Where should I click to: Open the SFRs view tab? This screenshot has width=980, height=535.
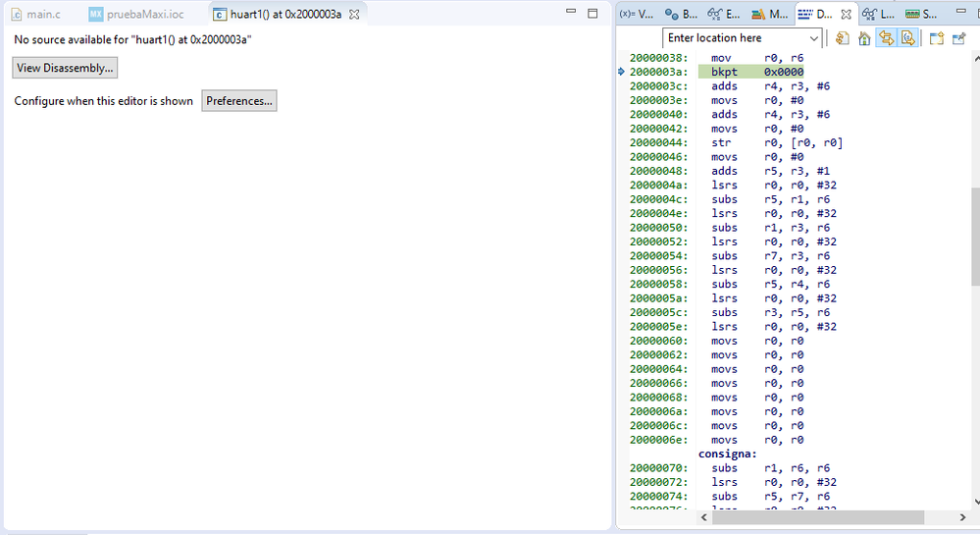point(921,15)
